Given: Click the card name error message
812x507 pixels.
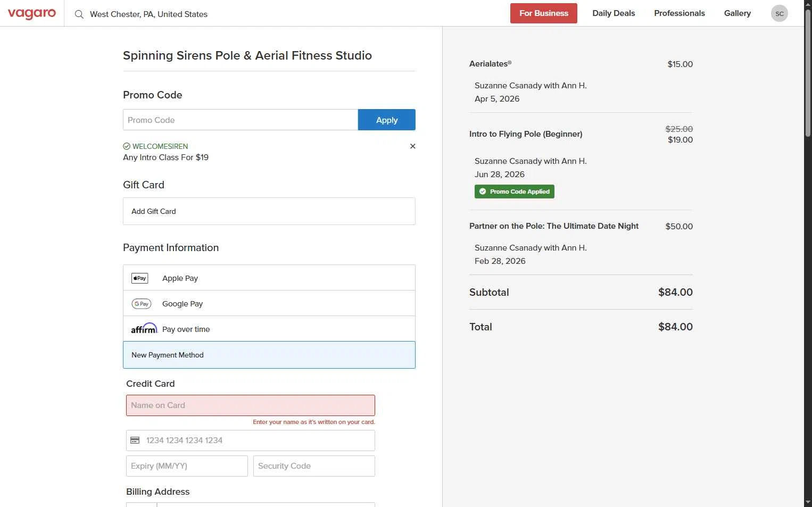Looking at the screenshot, I should [x=314, y=422].
